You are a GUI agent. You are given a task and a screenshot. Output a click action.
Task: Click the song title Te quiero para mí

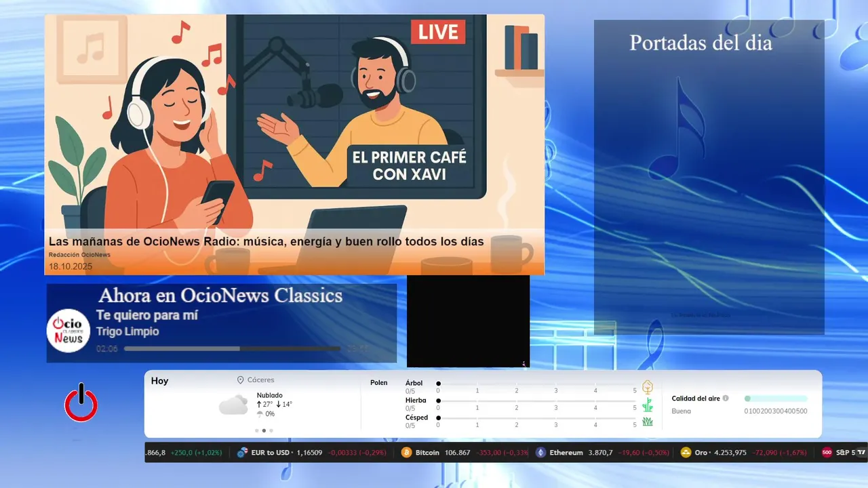pyautogui.click(x=147, y=315)
